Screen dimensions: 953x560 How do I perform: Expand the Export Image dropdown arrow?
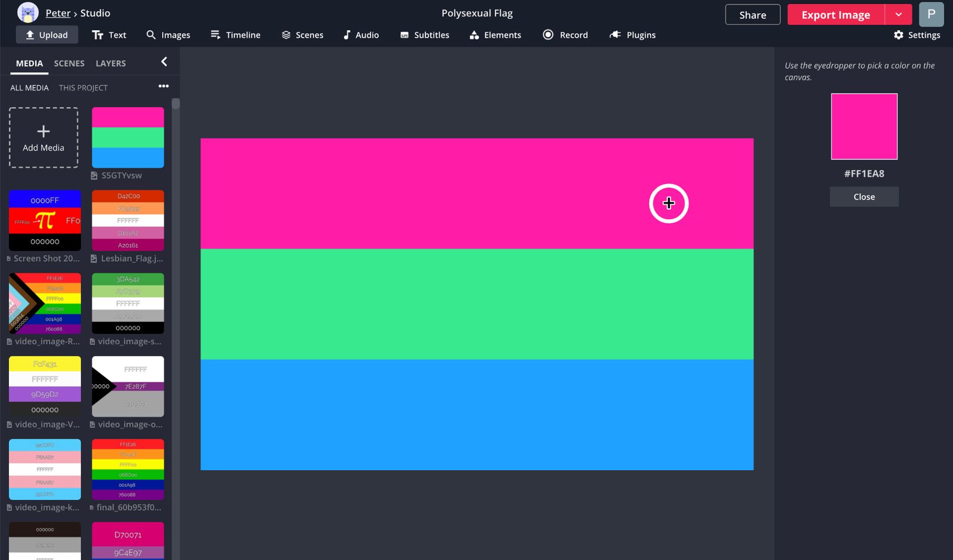pyautogui.click(x=898, y=15)
